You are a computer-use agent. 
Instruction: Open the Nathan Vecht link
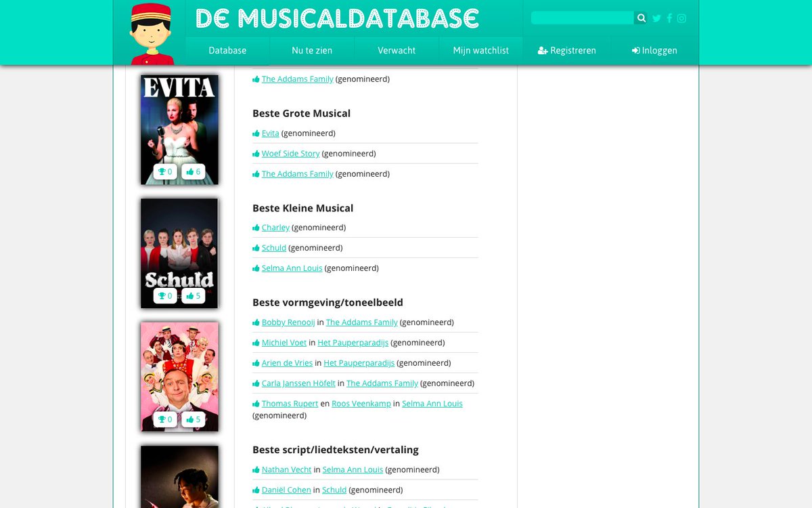pos(287,470)
